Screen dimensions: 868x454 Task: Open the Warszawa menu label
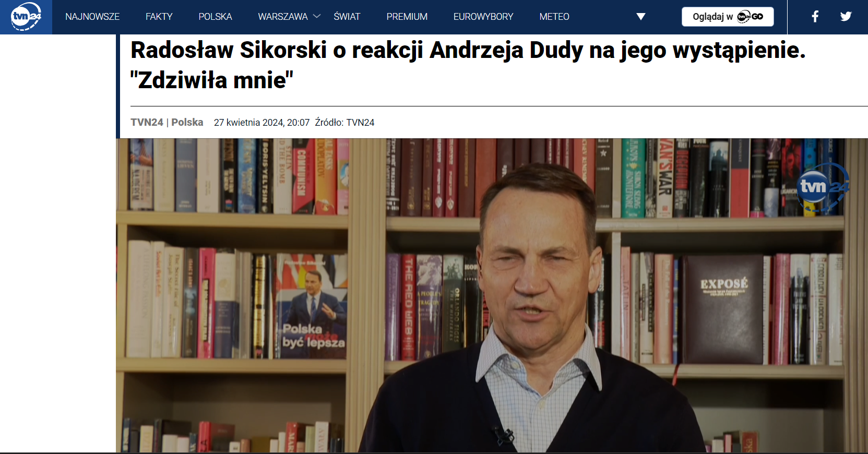point(283,17)
